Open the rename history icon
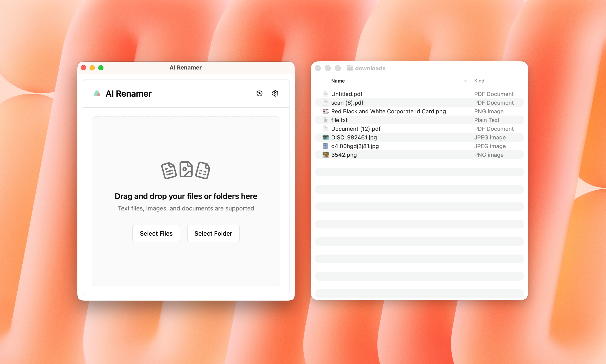This screenshot has width=606, height=364. tap(260, 93)
